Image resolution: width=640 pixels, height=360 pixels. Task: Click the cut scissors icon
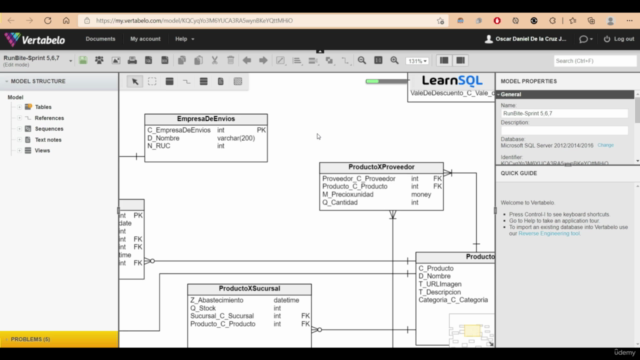214,60
